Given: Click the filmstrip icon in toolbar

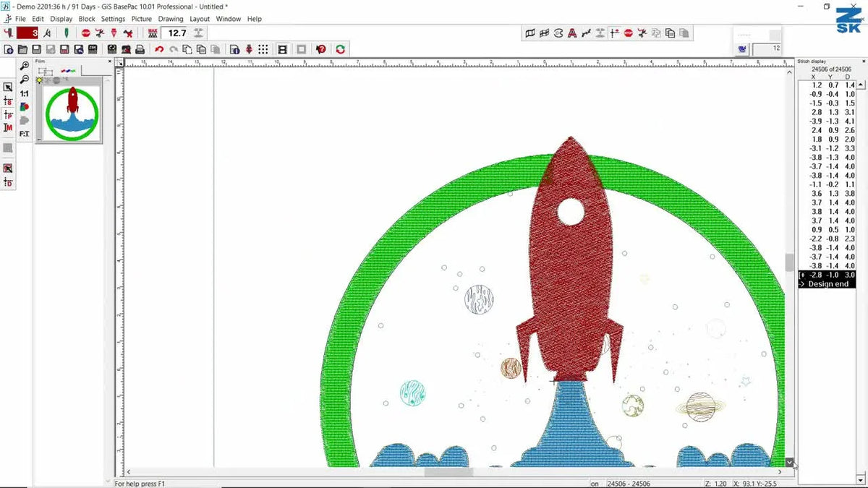Looking at the screenshot, I should [x=283, y=49].
